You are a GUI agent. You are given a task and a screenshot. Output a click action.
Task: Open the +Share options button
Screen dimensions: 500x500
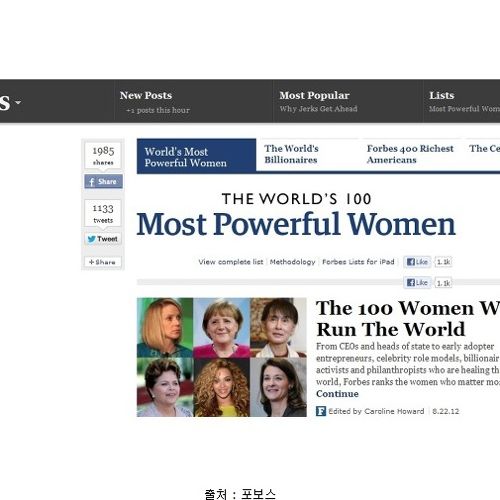103,262
